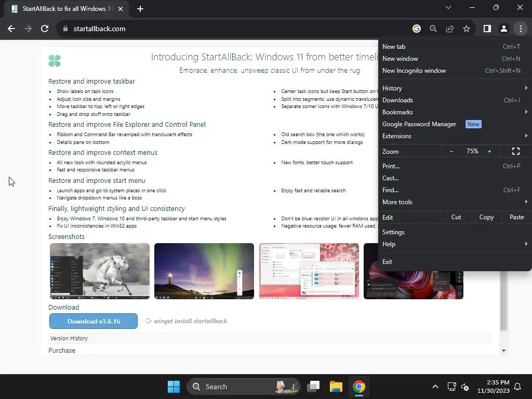The width and height of the screenshot is (532, 399).
Task: Open File Explorer from the taskbar
Action: [336, 387]
